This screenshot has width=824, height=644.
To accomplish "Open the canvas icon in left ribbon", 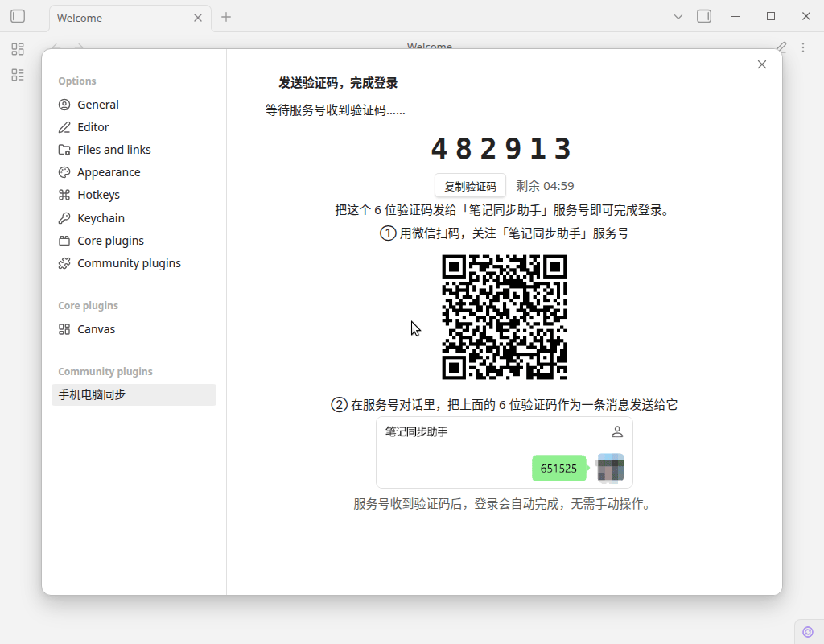I will pyautogui.click(x=18, y=49).
